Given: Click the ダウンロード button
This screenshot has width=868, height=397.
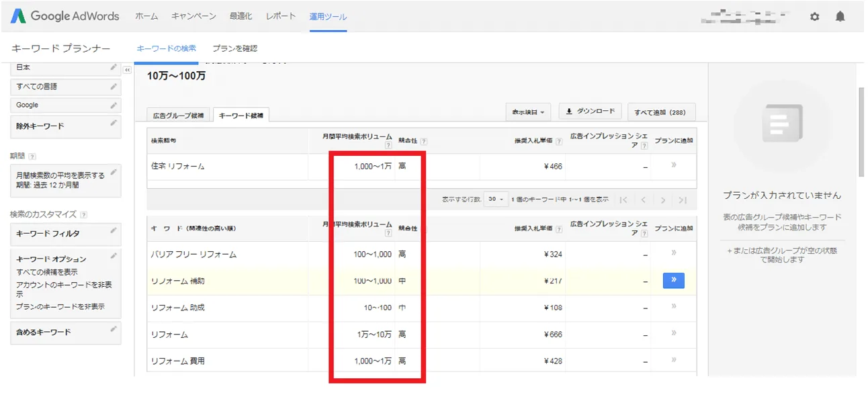Looking at the screenshot, I should pyautogui.click(x=590, y=112).
